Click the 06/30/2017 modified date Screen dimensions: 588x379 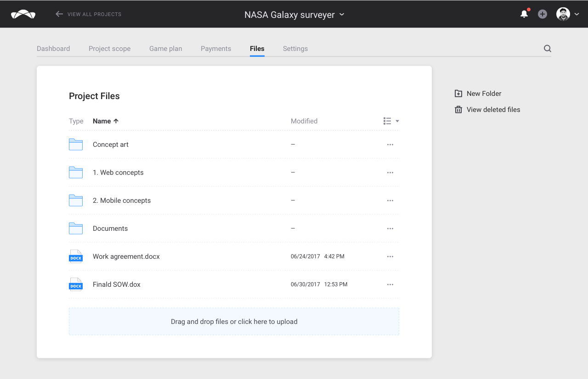pos(305,284)
